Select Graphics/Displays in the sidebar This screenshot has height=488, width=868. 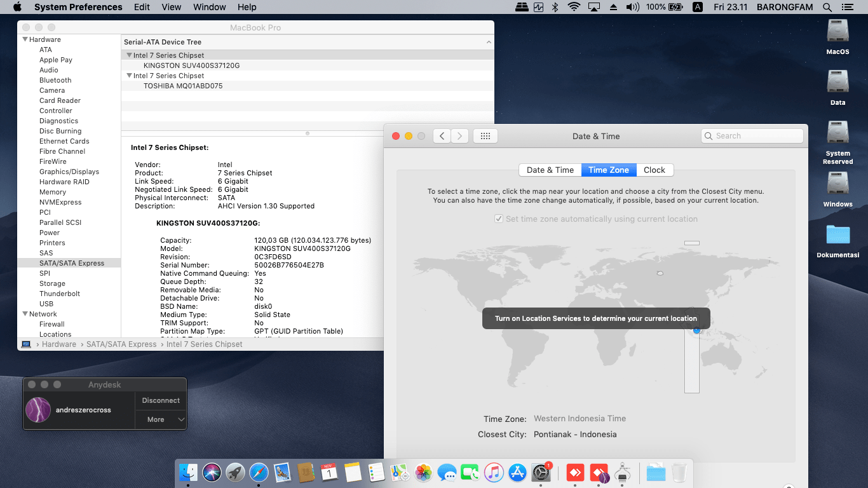pyautogui.click(x=69, y=172)
